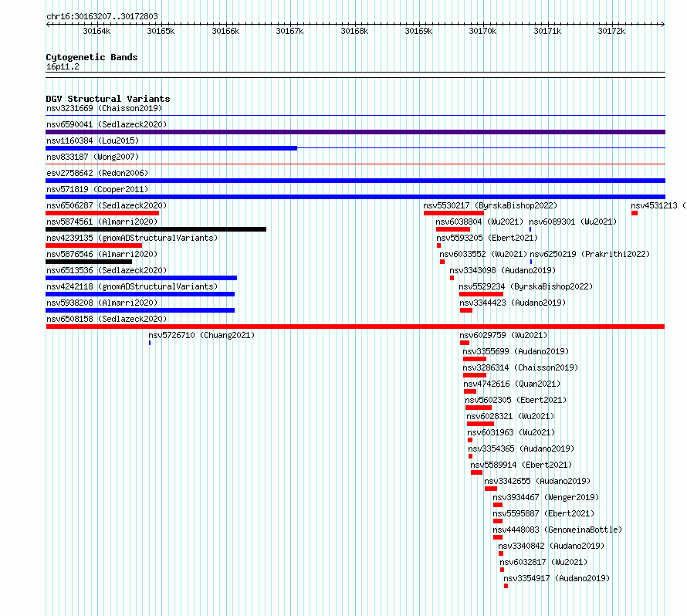
Task: Open nsv6506287 (Sedlazeck2020) label
Action: [x=107, y=205]
